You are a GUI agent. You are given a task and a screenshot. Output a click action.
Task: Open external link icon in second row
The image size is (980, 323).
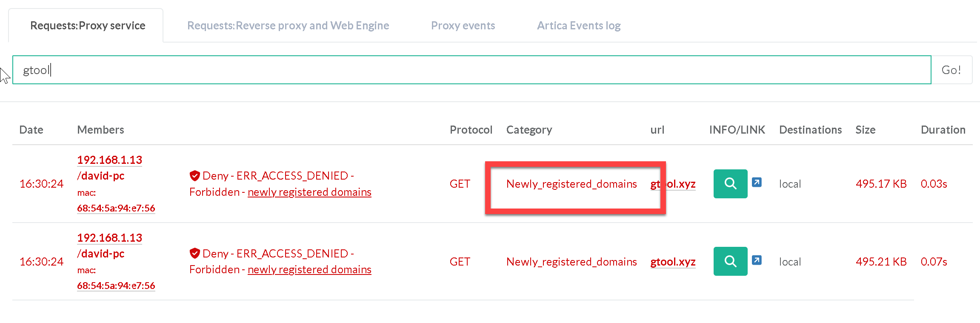point(757,260)
